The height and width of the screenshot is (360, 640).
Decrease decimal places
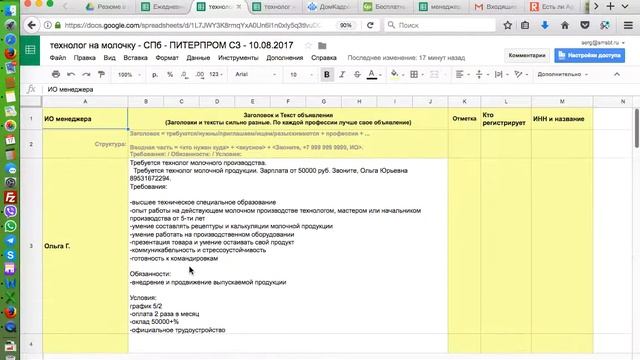(184, 74)
